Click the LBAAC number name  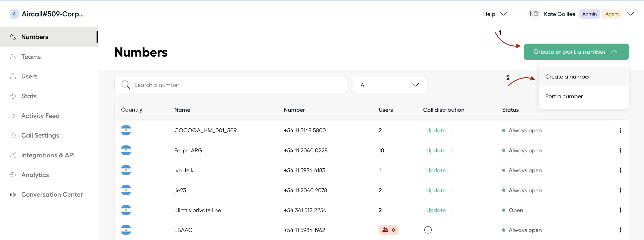(183, 230)
